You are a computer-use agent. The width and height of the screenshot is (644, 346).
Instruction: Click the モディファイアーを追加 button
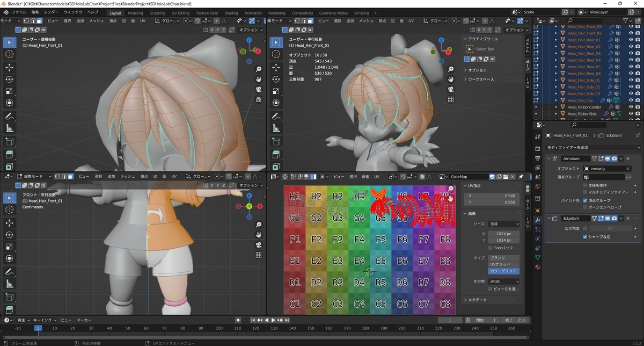592,147
